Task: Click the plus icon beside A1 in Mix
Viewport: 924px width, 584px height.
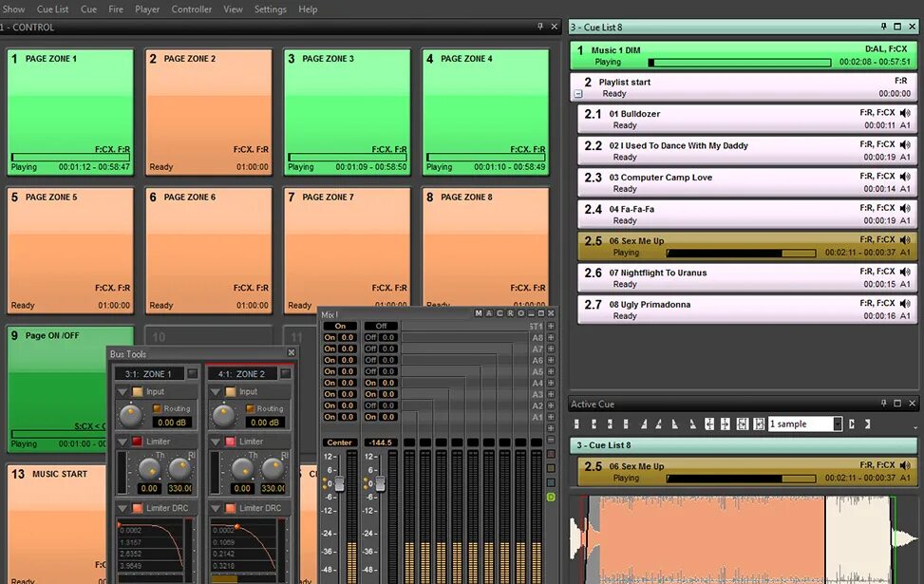Action: pyautogui.click(x=551, y=417)
